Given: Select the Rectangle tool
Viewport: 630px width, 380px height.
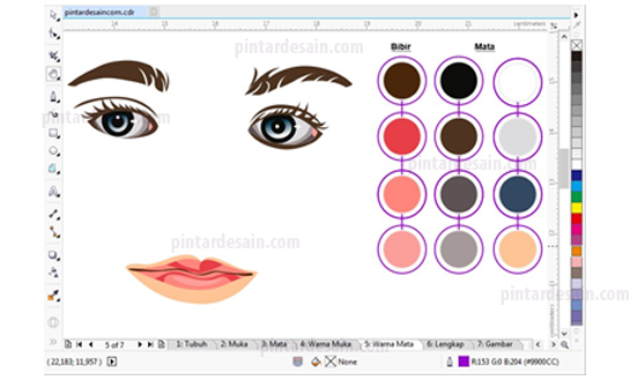Looking at the screenshot, I should click(53, 133).
